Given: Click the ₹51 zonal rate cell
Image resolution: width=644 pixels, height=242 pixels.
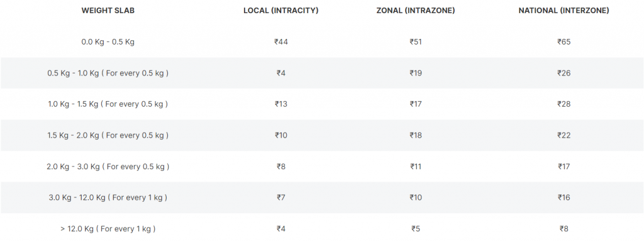Looking at the screenshot, I should click(x=416, y=42).
